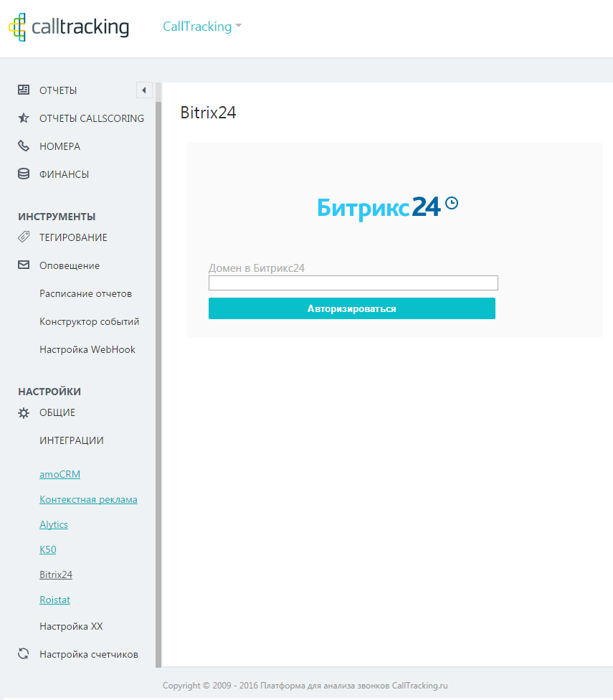
Task: Select the Номера phone handset icon
Action: [x=22, y=146]
